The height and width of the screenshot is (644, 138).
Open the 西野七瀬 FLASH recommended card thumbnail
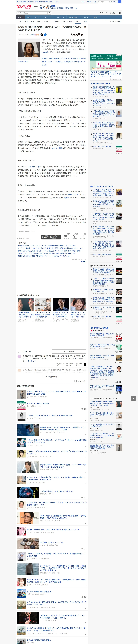78,304
